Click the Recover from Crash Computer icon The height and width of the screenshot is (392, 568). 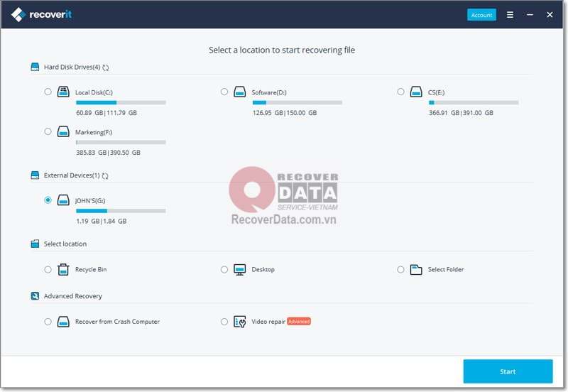pyautogui.click(x=63, y=322)
